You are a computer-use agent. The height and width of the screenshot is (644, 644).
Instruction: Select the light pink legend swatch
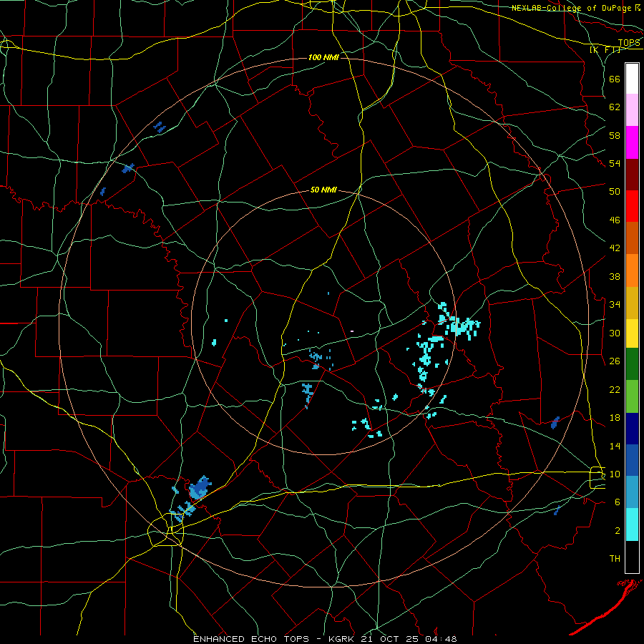[x=632, y=109]
